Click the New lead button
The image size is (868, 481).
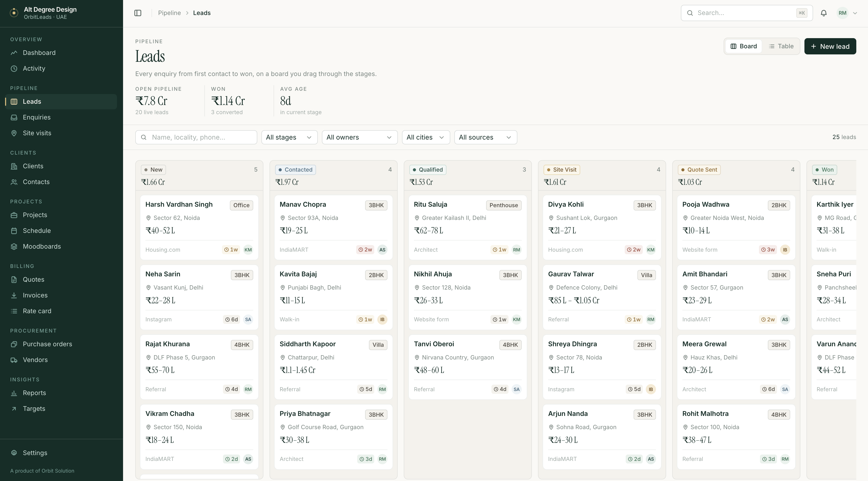(x=830, y=46)
